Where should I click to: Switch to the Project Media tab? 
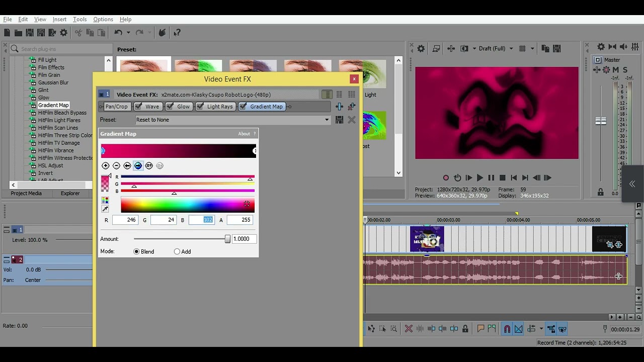26,193
